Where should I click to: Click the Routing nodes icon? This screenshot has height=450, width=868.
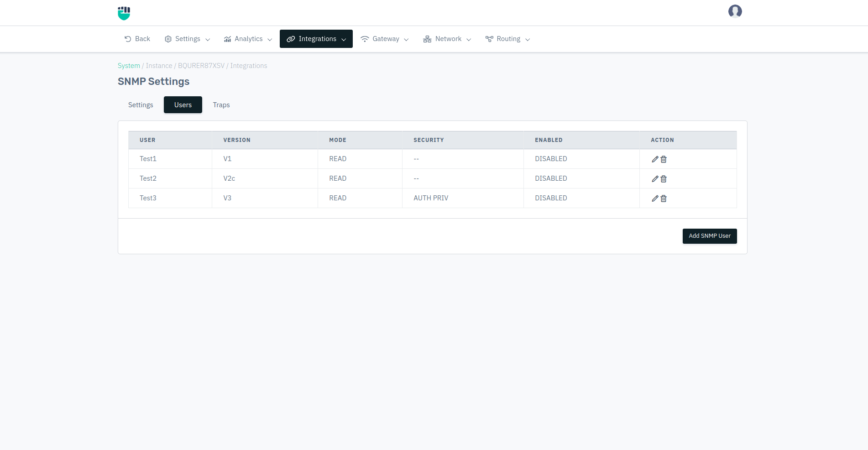point(489,39)
